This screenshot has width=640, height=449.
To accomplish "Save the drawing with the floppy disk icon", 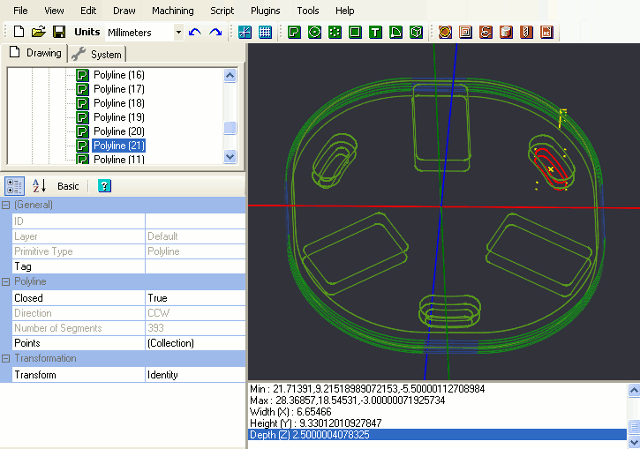I will (x=59, y=32).
